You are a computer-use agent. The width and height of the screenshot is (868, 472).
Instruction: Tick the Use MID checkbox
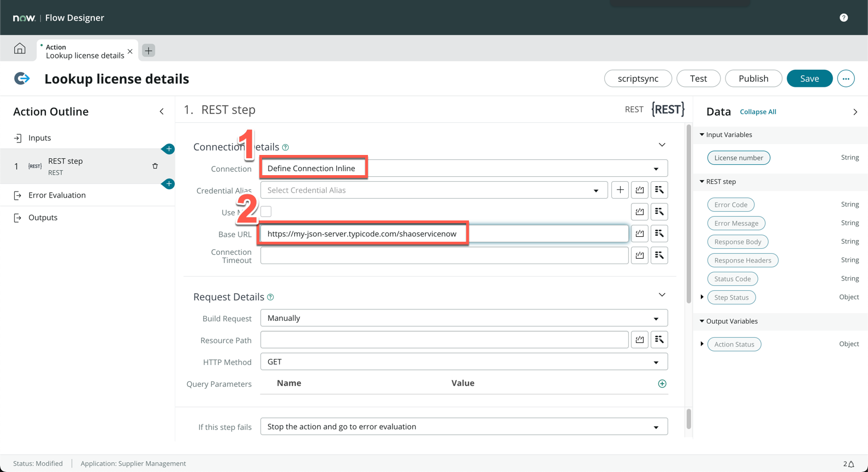(266, 212)
